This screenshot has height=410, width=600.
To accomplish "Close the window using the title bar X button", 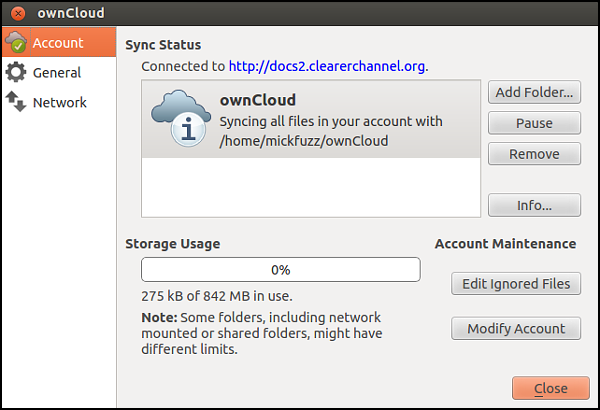I will (18, 14).
